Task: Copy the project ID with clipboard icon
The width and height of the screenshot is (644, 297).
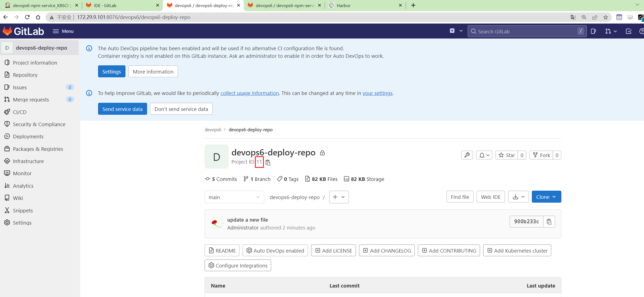Action: (268, 162)
